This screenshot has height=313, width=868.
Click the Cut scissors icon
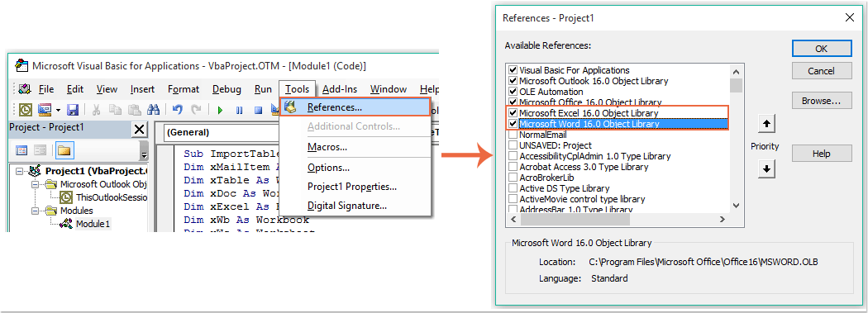click(96, 110)
